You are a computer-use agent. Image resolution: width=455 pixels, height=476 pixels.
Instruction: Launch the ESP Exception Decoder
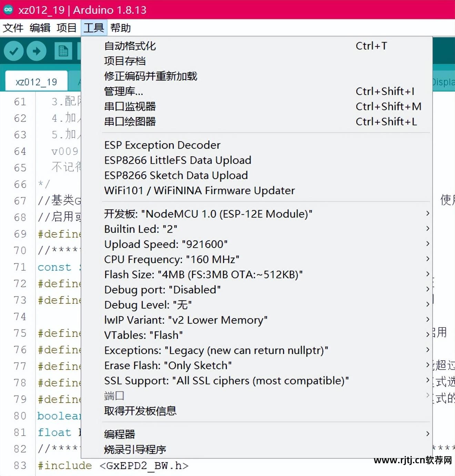[x=162, y=145]
